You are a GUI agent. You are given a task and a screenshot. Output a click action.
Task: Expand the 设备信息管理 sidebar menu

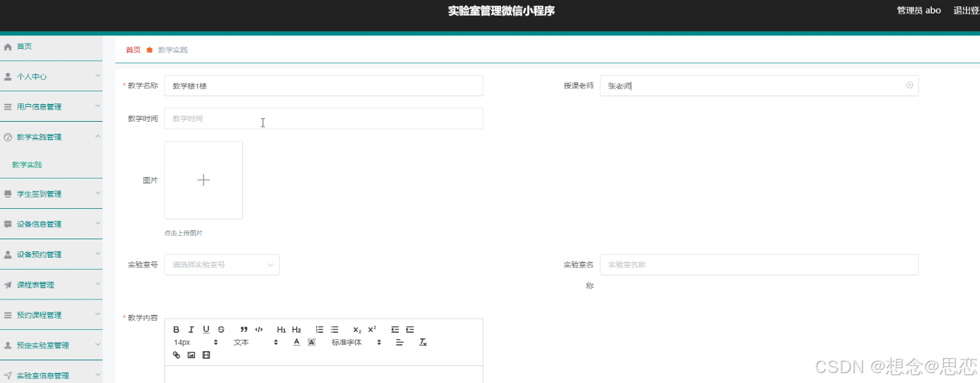coord(51,224)
